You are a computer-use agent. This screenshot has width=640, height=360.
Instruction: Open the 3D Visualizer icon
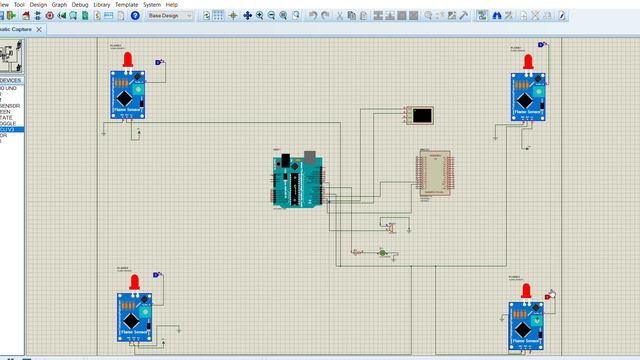[x=61, y=16]
